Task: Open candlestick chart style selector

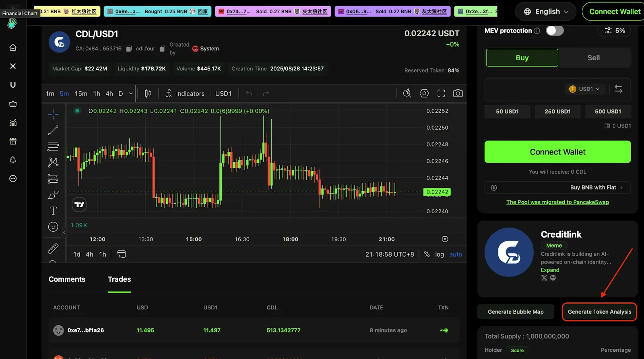Action: coord(148,93)
